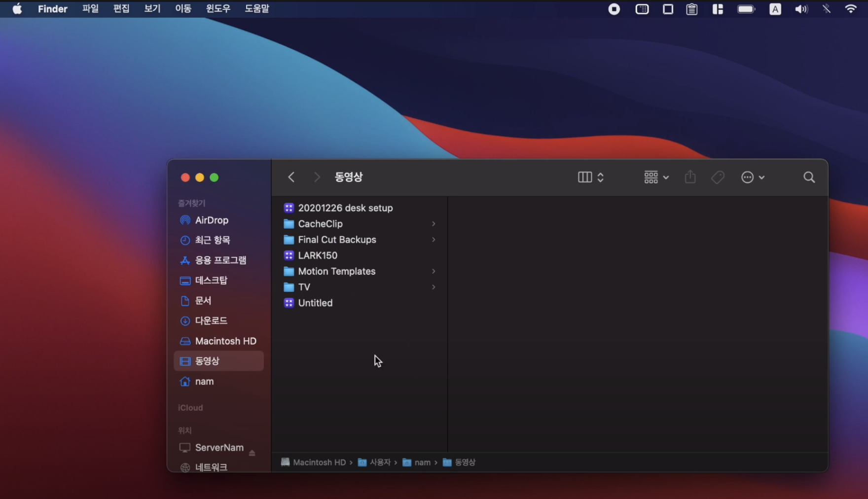The image size is (868, 499).
Task: Go forward using the right arrow
Action: 317,177
